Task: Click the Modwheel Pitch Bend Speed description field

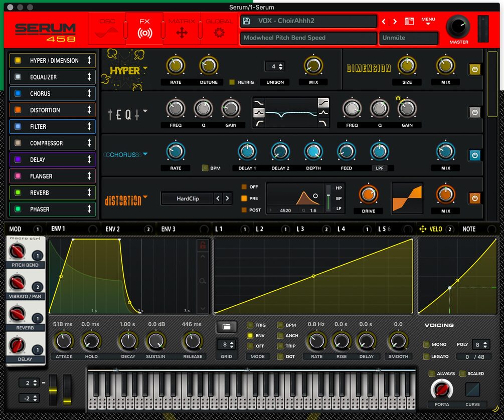Action: 308,38
